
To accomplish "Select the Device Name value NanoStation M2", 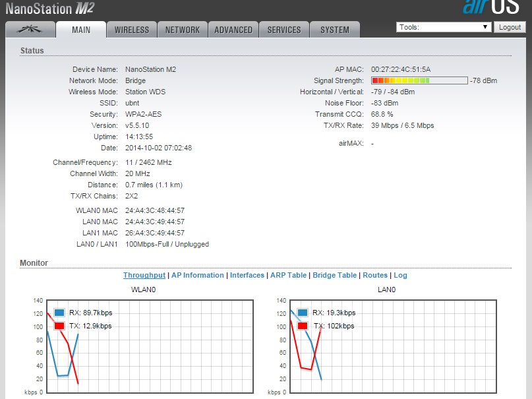I will click(x=151, y=69).
